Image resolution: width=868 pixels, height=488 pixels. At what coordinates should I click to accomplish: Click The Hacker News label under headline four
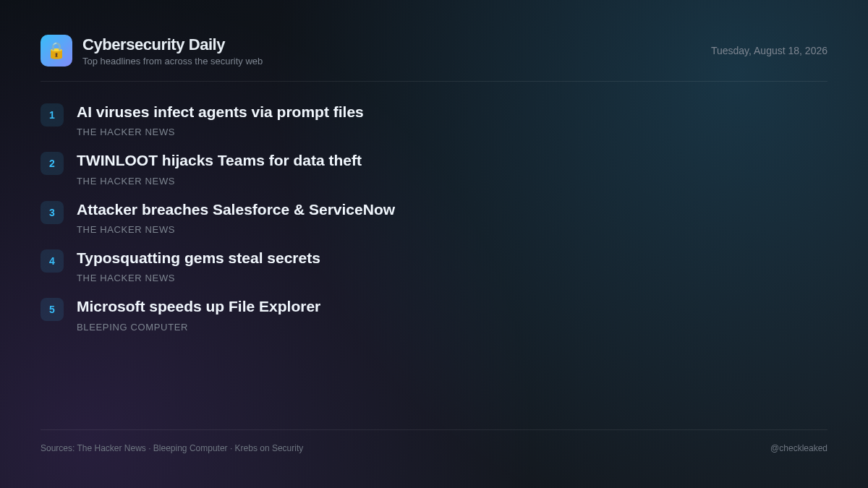click(126, 278)
